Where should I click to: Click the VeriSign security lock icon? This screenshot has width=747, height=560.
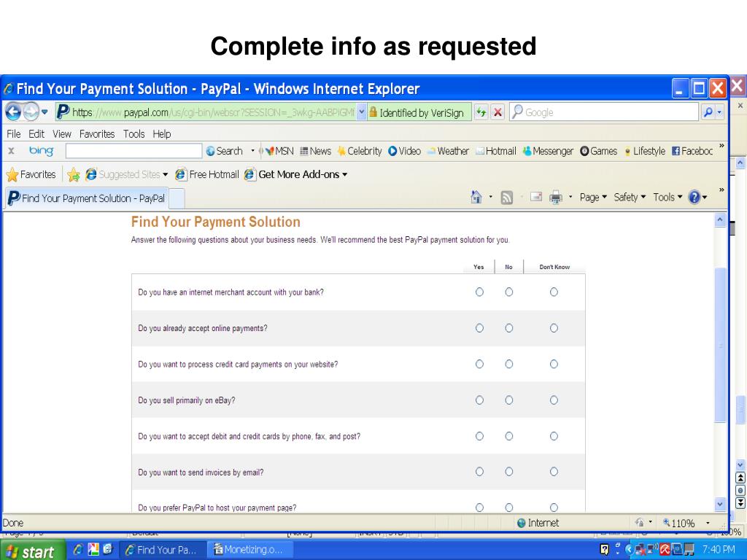(x=373, y=112)
